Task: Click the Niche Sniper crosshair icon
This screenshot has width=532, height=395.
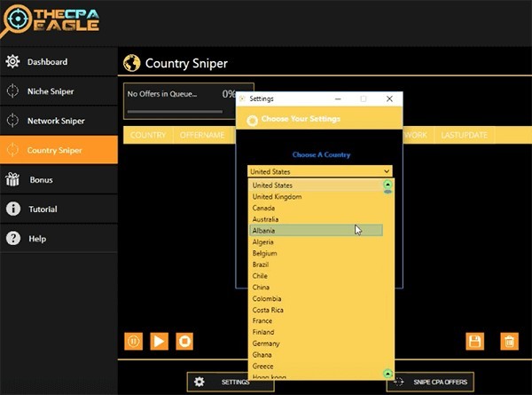Action: pos(12,91)
